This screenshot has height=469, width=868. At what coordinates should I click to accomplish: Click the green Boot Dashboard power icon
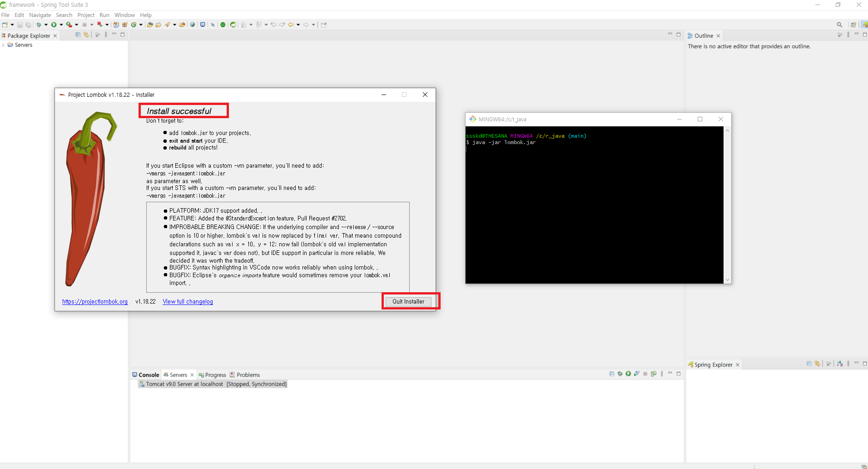coord(223,25)
